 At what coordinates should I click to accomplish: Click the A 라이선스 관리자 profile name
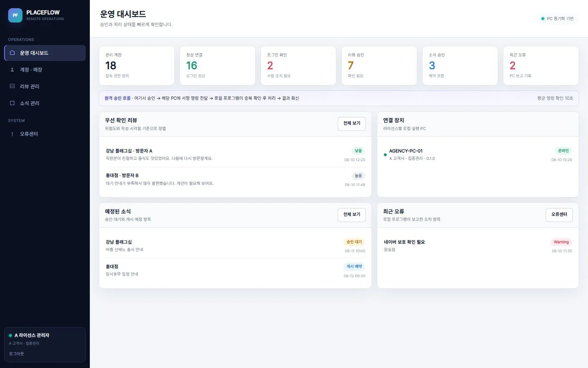coord(32,335)
